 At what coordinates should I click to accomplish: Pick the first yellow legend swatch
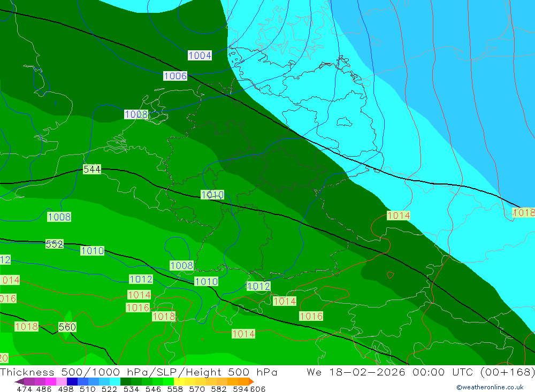pos(179,381)
